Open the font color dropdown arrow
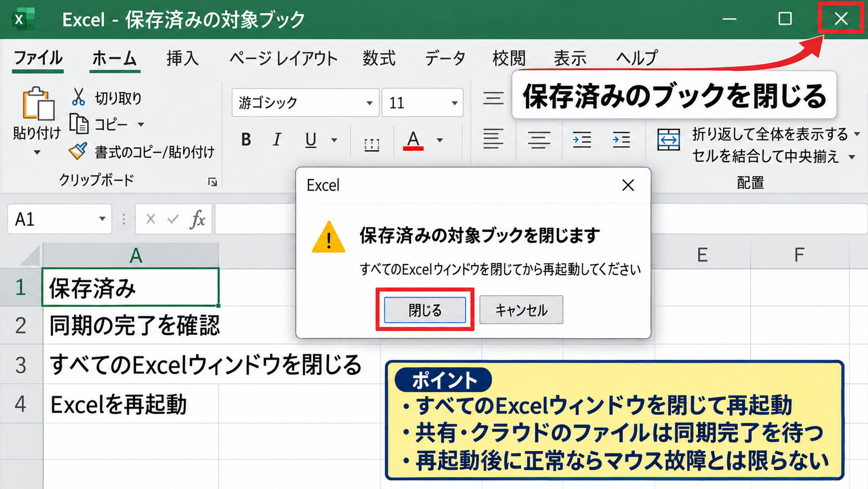The height and width of the screenshot is (489, 868). coord(440,140)
